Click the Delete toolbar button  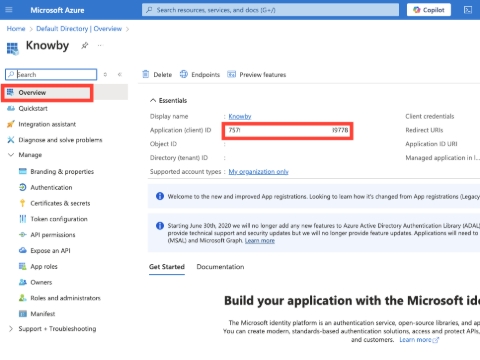pos(157,74)
